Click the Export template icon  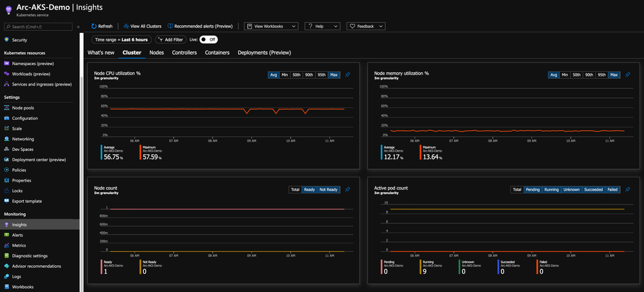(6, 201)
